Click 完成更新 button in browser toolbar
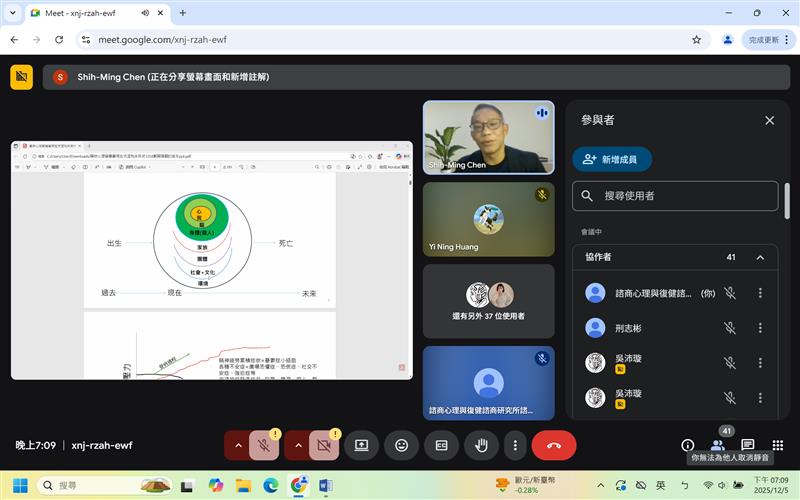The width and height of the screenshot is (800, 500). (763, 40)
